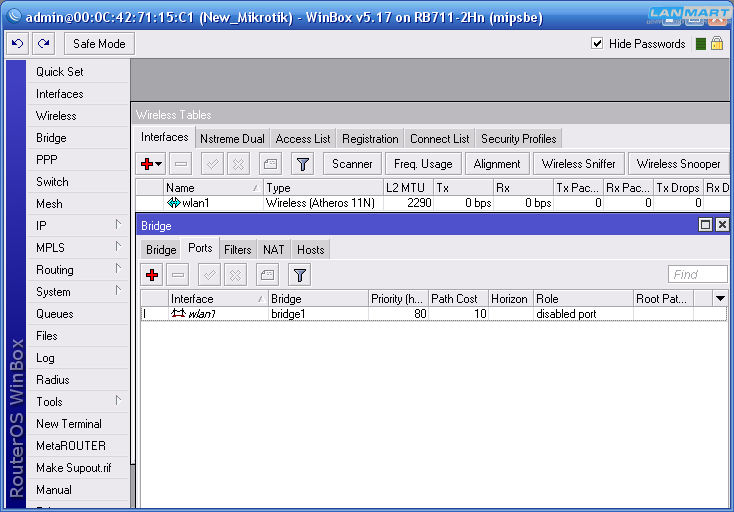Open Queues menu item
This screenshot has width=734, height=512.
(78, 314)
